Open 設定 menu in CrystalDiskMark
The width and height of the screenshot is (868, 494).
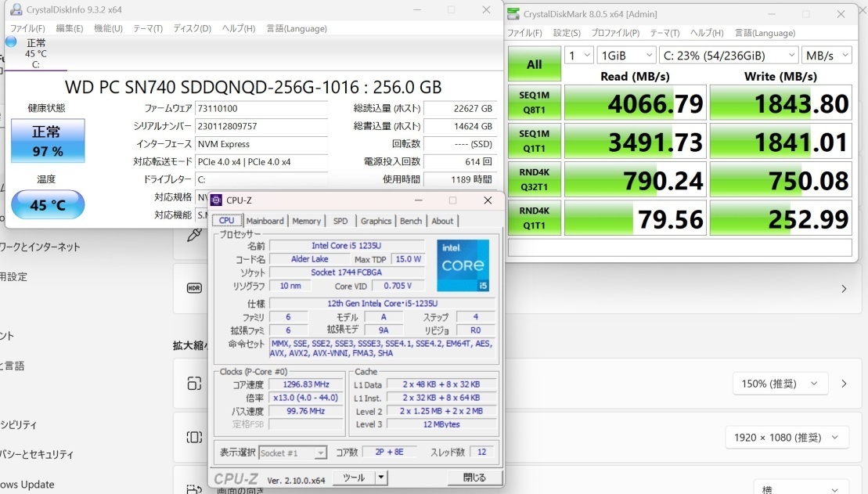pos(567,33)
